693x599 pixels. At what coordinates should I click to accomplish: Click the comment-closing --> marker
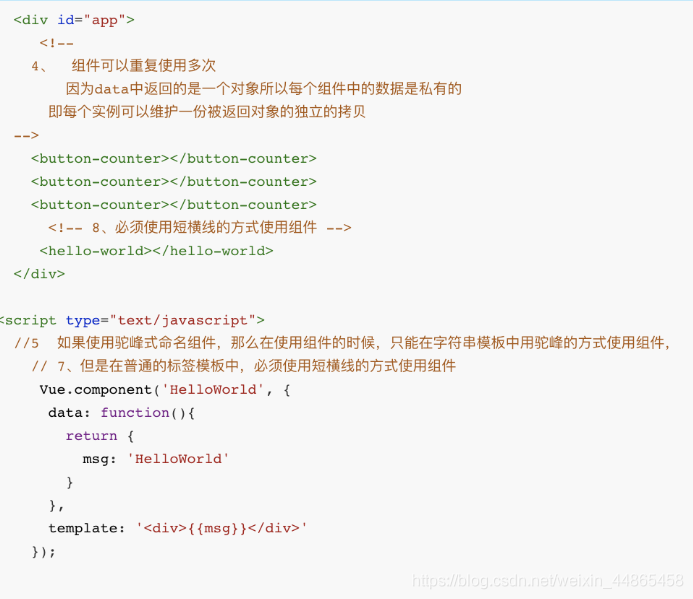click(x=26, y=136)
